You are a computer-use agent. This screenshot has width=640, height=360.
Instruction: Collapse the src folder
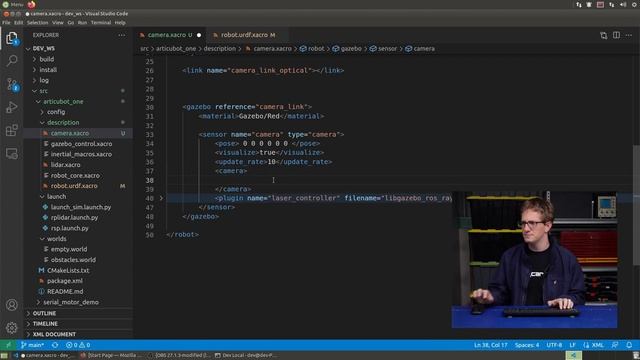point(43,91)
